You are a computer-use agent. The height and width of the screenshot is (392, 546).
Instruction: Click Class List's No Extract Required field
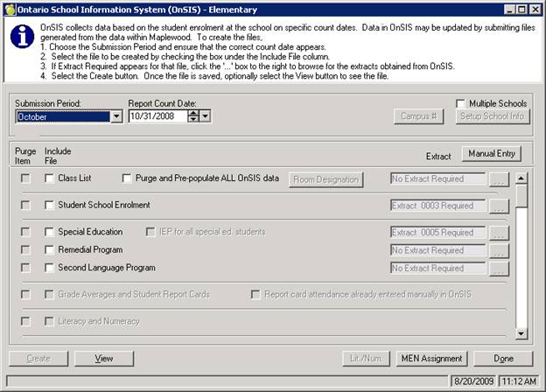(x=437, y=179)
